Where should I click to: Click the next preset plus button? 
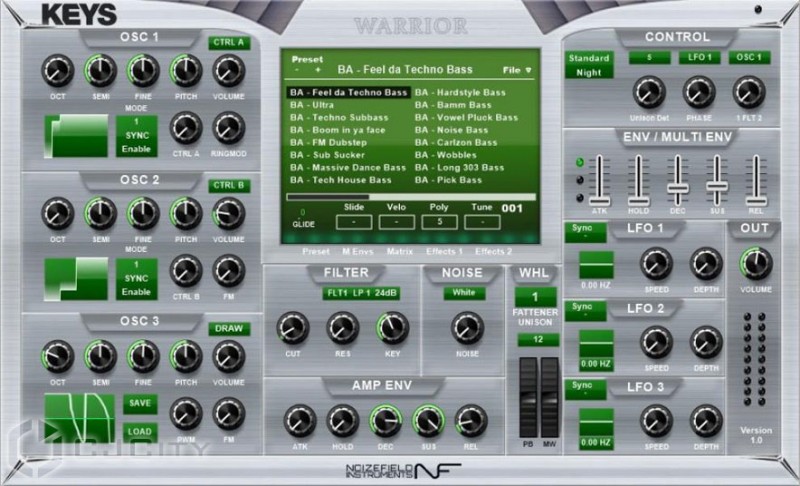(318, 70)
